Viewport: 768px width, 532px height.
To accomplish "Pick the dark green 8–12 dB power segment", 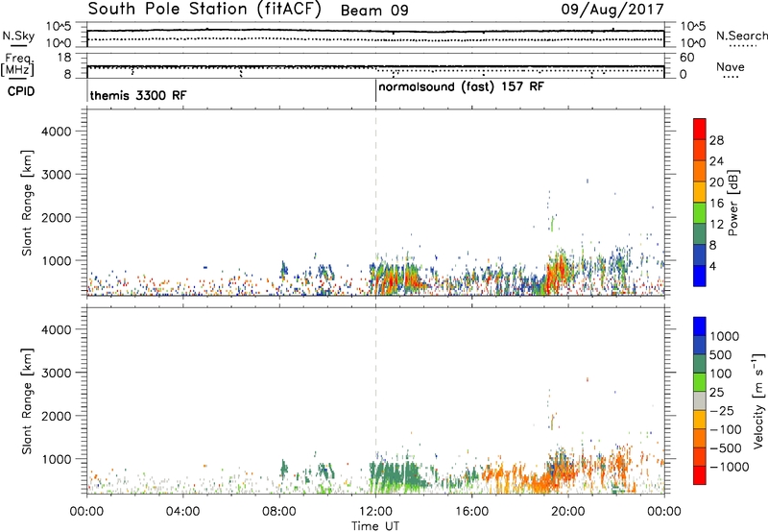I will [700, 233].
